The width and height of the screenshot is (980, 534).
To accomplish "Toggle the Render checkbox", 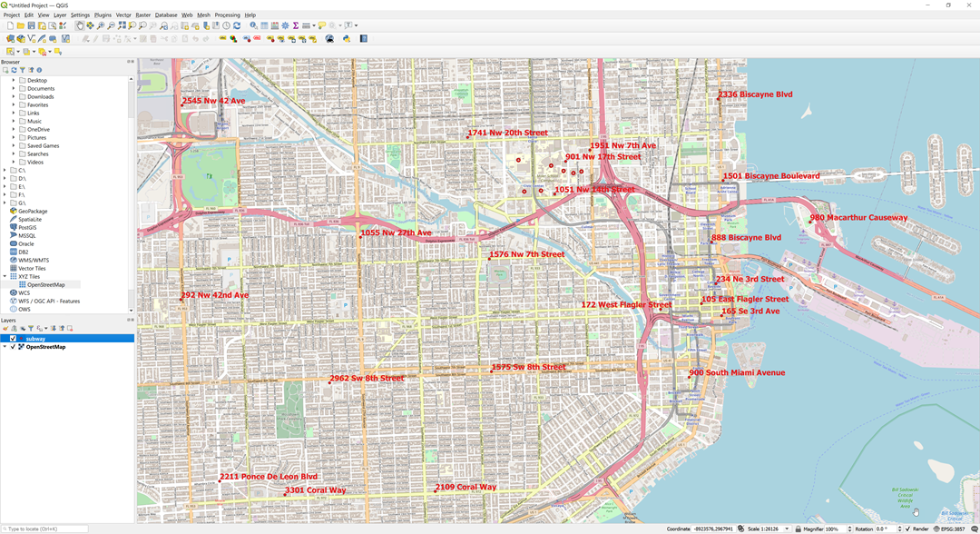I will click(x=907, y=529).
